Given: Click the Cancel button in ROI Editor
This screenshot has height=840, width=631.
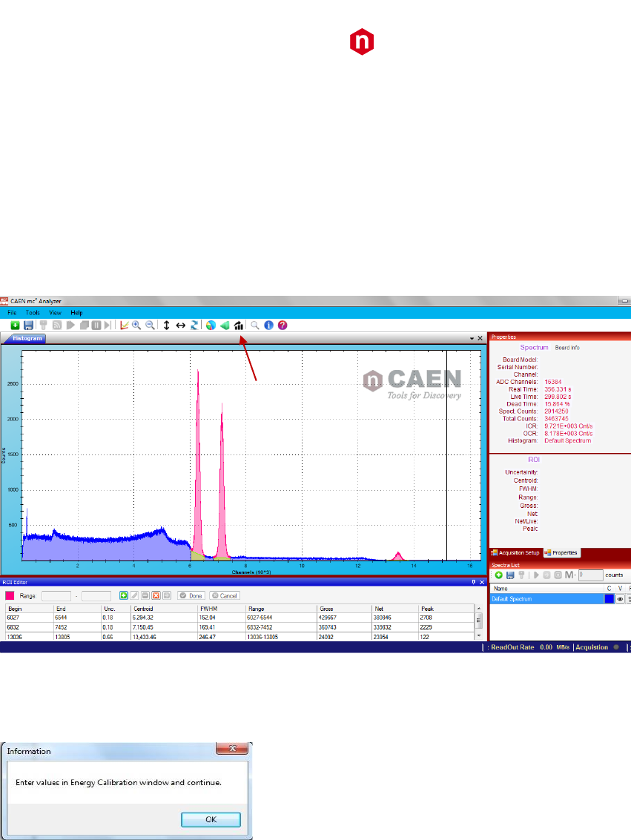Looking at the screenshot, I should coord(225,596).
